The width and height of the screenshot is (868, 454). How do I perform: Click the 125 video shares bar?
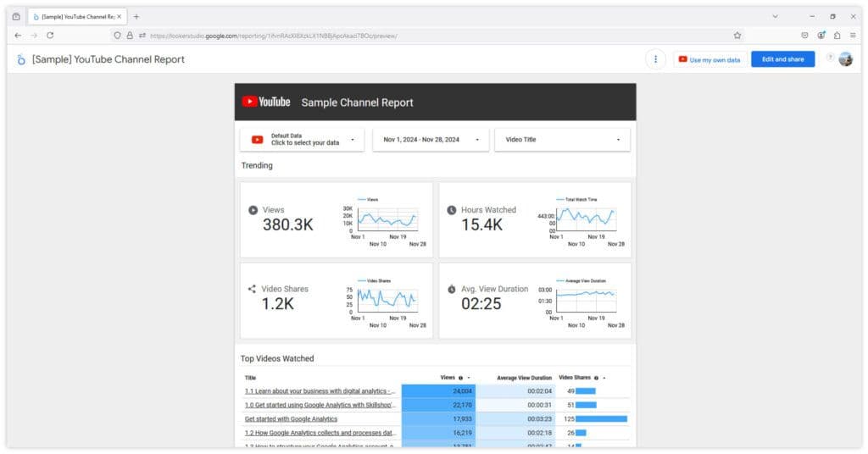pos(601,419)
